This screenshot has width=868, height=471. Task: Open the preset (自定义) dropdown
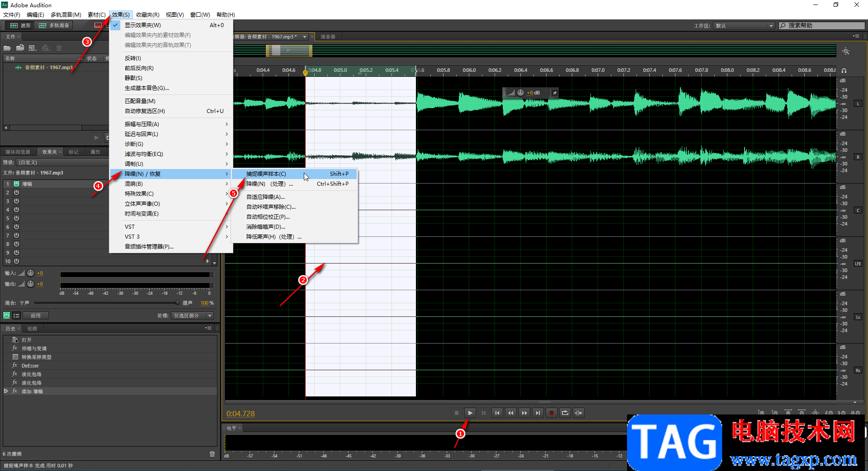coord(63,162)
